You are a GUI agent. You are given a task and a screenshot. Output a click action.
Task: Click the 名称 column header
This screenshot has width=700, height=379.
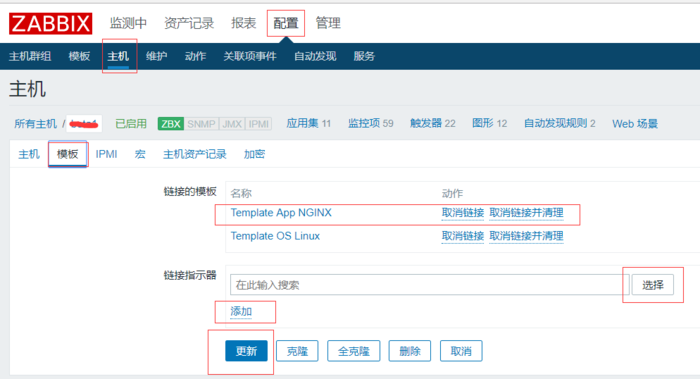[x=241, y=193]
